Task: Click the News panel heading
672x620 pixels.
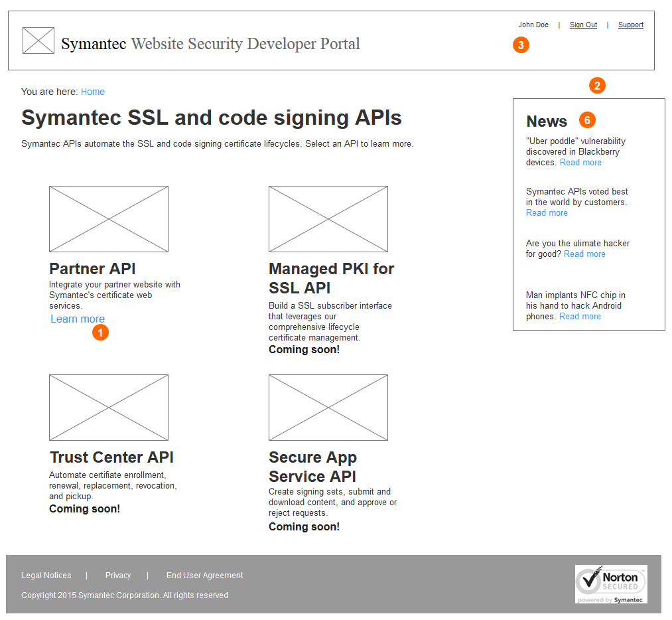Action: coord(547,121)
